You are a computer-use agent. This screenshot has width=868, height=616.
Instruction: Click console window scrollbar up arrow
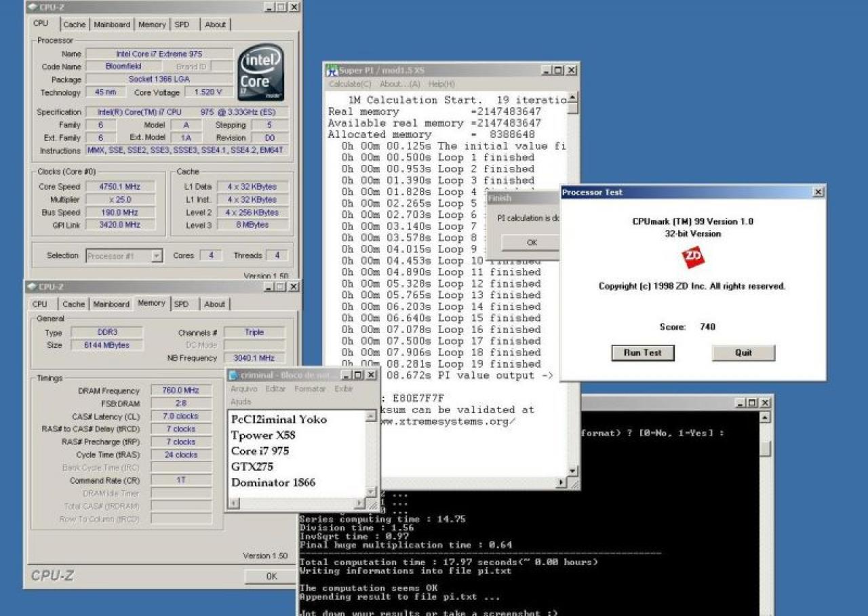pos(765,417)
